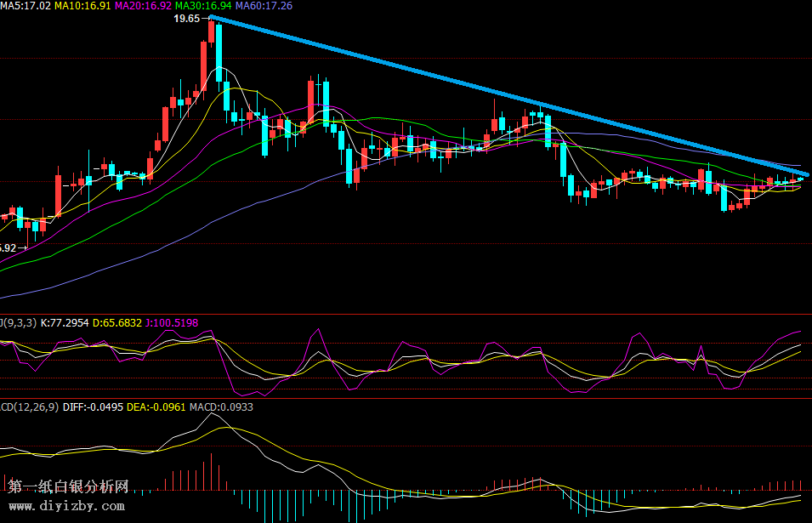
Task: Click the MA60:17.26 moving average label
Action: pos(264,6)
